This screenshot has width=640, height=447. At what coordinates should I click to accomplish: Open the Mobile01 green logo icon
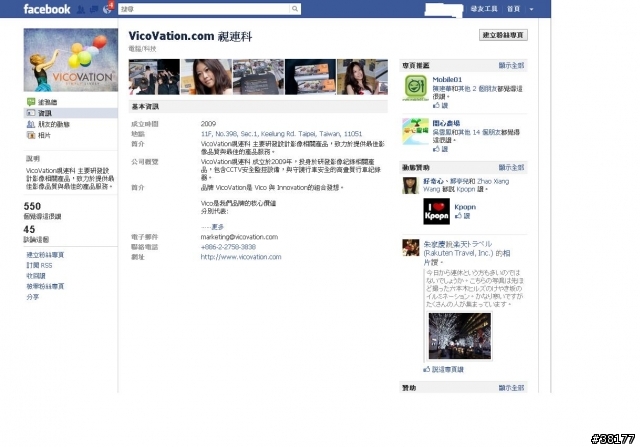tap(416, 87)
